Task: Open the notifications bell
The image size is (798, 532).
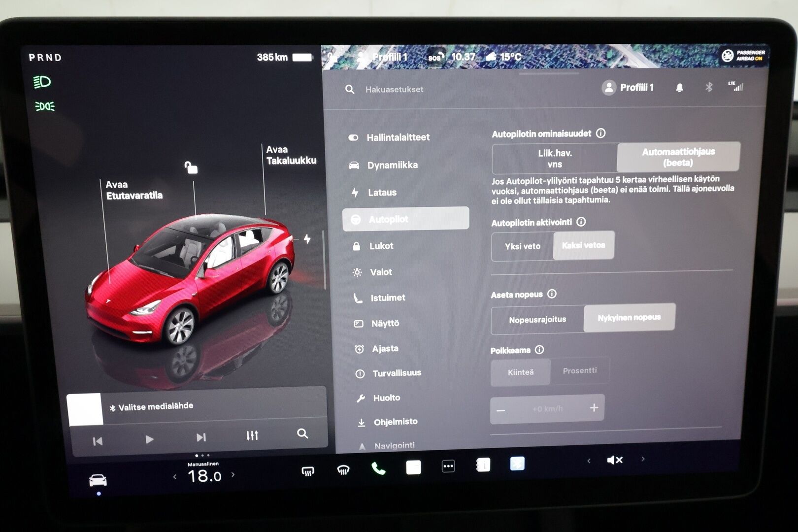Action: (x=679, y=88)
